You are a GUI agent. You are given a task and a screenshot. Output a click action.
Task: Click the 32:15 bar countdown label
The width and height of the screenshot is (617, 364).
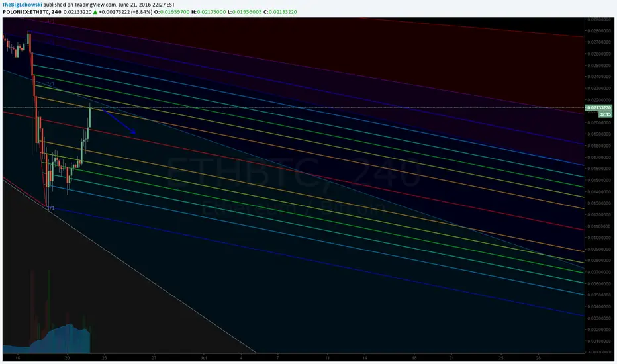coord(605,114)
